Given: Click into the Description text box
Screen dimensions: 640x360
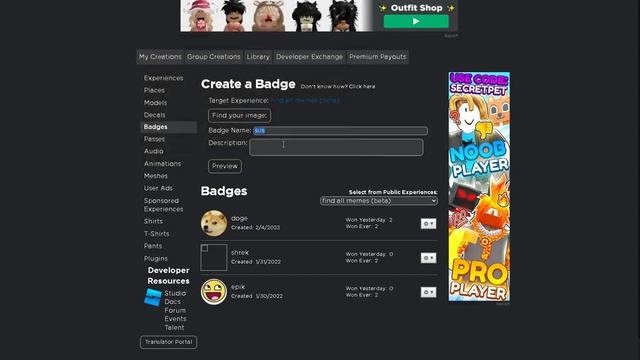Looking at the screenshot, I should coord(336,147).
